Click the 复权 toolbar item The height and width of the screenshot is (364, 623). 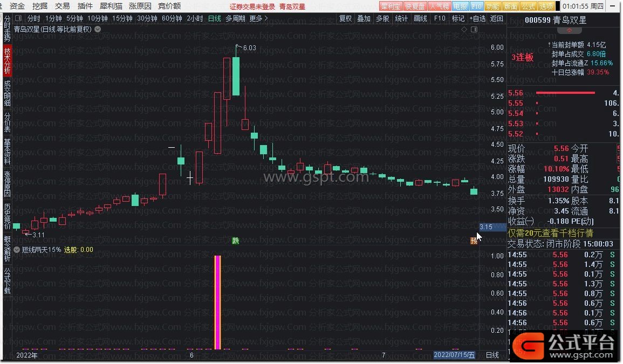click(x=345, y=18)
